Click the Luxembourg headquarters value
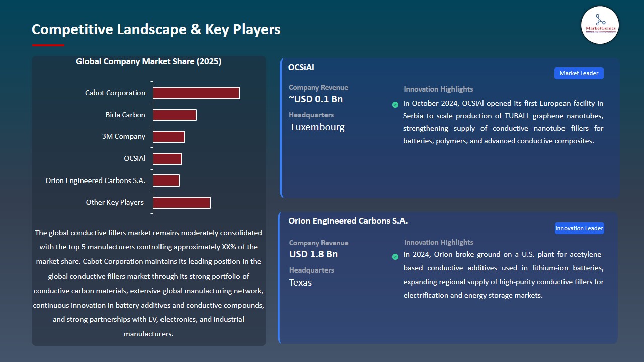 [x=318, y=127]
